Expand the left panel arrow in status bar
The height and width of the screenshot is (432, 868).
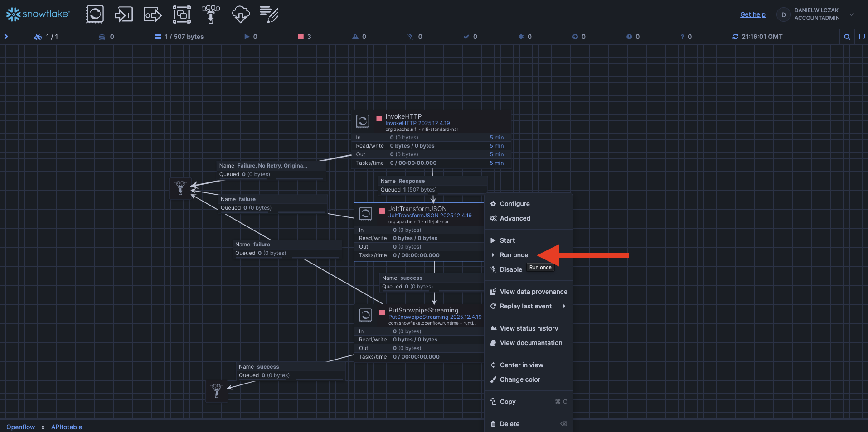(x=6, y=37)
